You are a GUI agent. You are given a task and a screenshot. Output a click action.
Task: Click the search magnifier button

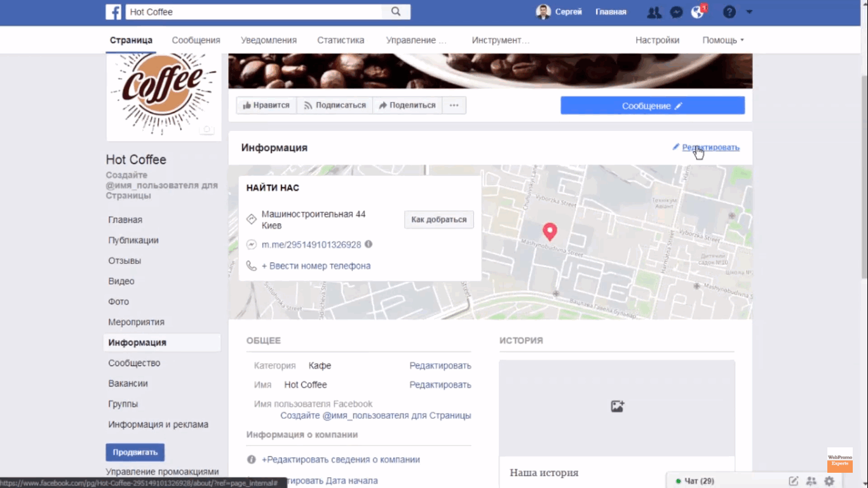point(396,11)
